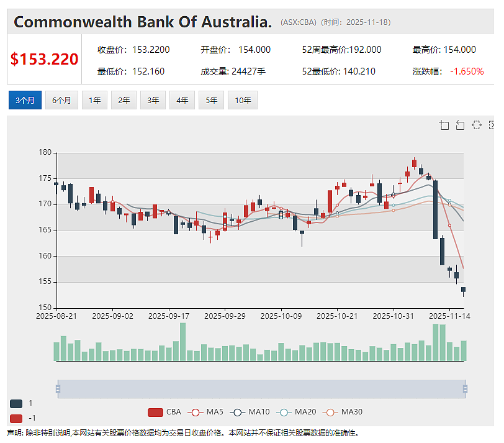The image size is (504, 443).
Task: Click the 52最低价: 140.210 figure
Action: pyautogui.click(x=339, y=71)
